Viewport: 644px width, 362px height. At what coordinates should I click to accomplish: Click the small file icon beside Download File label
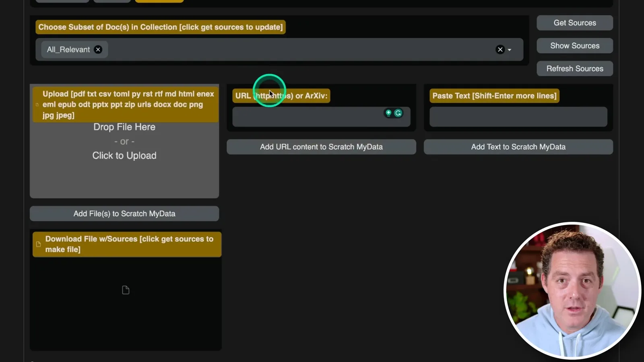point(39,244)
